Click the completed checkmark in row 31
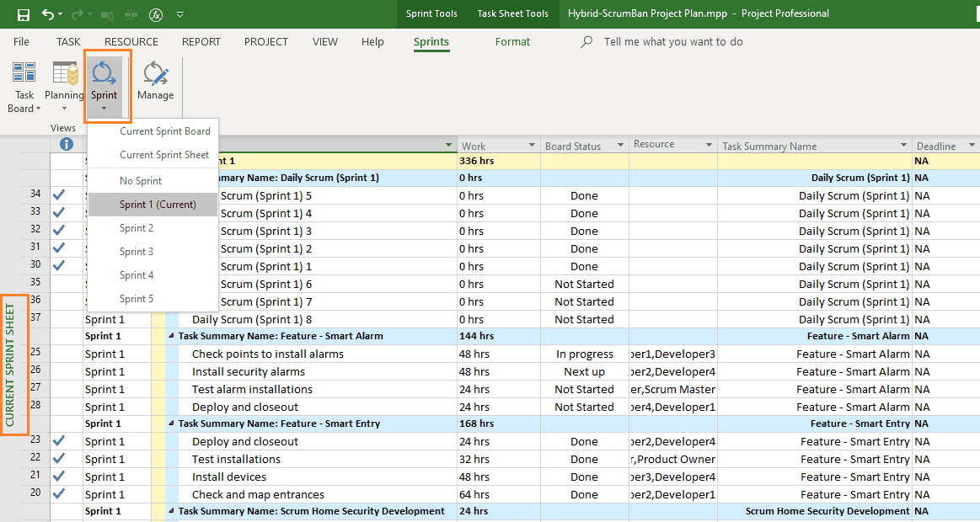980x522 pixels. pos(59,248)
